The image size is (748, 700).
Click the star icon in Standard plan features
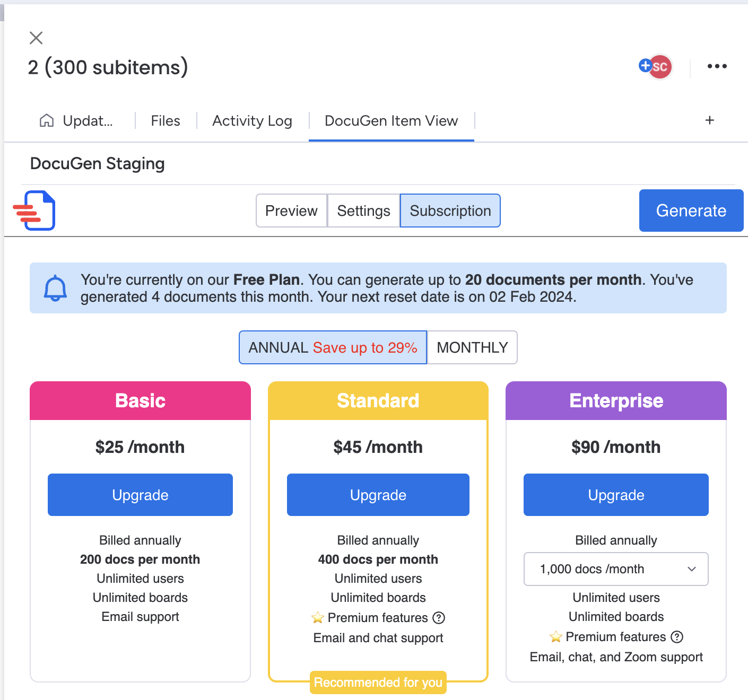318,618
